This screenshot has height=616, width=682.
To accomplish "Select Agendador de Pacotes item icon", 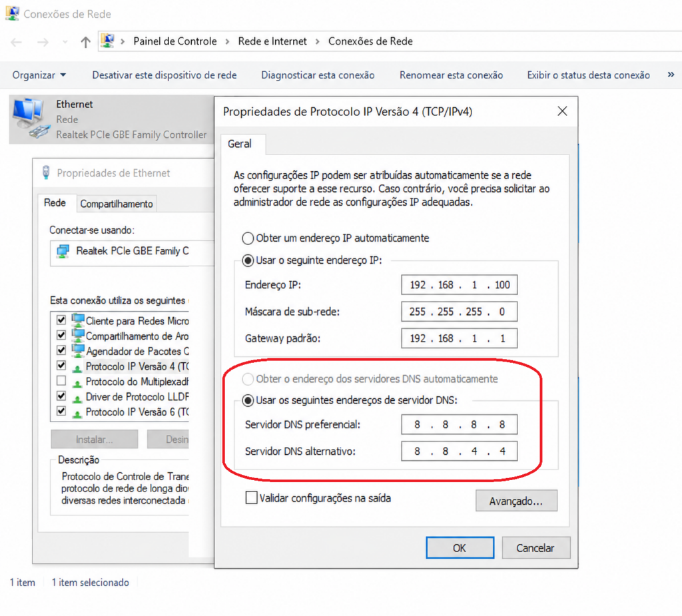I will tap(78, 351).
